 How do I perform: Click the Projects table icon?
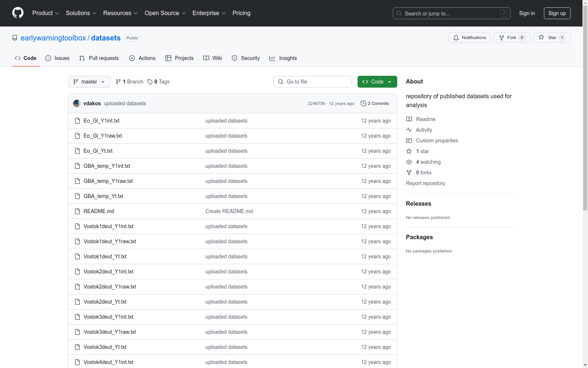click(x=168, y=58)
